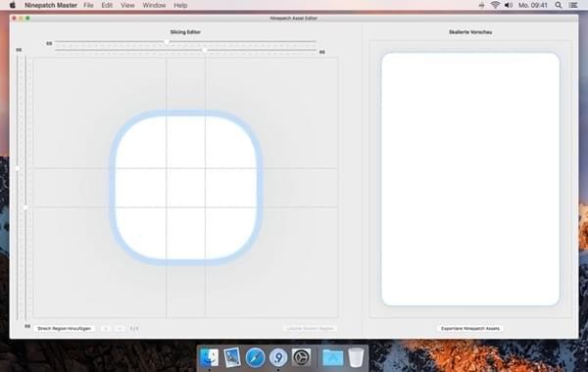Click the lower horizontal slice slider handle
The height and width of the screenshot is (372, 588).
[205, 50]
